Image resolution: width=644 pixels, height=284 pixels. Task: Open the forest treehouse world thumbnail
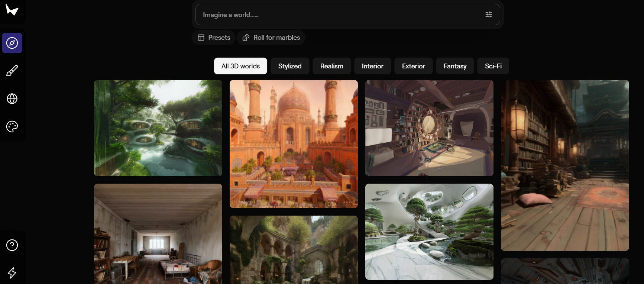(x=158, y=128)
